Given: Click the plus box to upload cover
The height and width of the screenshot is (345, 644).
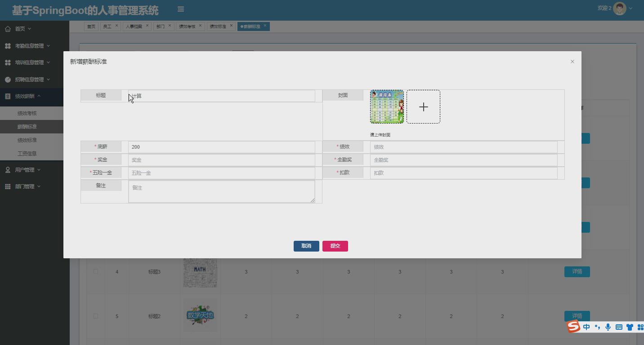Looking at the screenshot, I should pyautogui.click(x=423, y=106).
